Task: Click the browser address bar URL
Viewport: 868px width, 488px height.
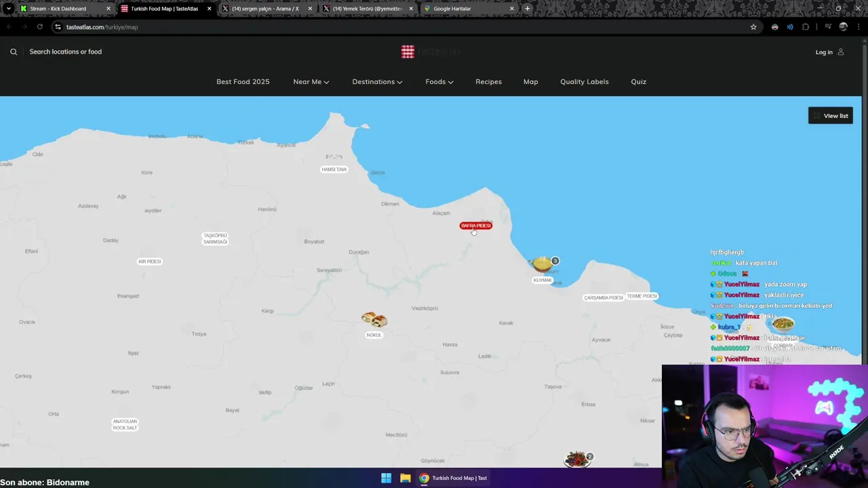Action: pos(102,27)
